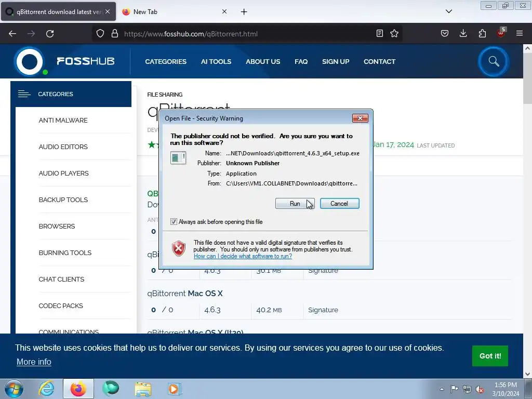Click the page vertical scrollbar thumb
Viewport: 532px width, 399px height.
click(x=527, y=78)
